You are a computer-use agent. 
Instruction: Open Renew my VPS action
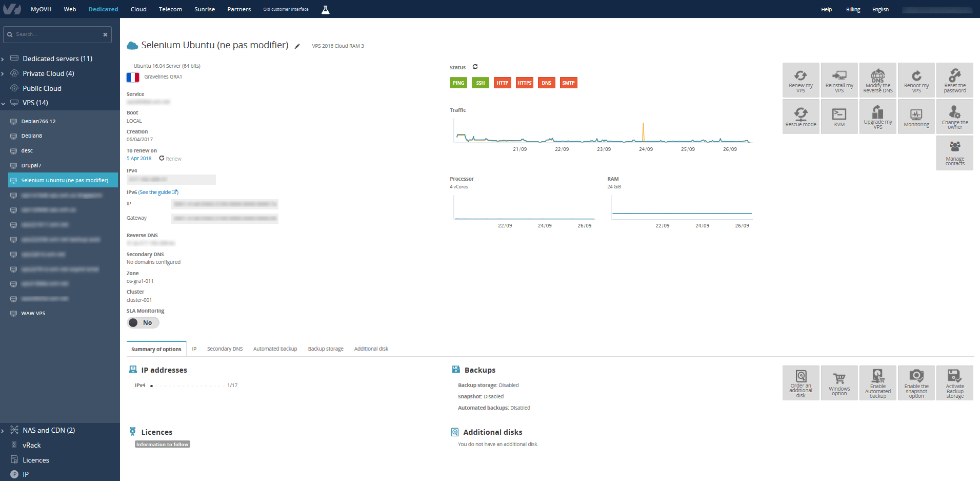(801, 80)
